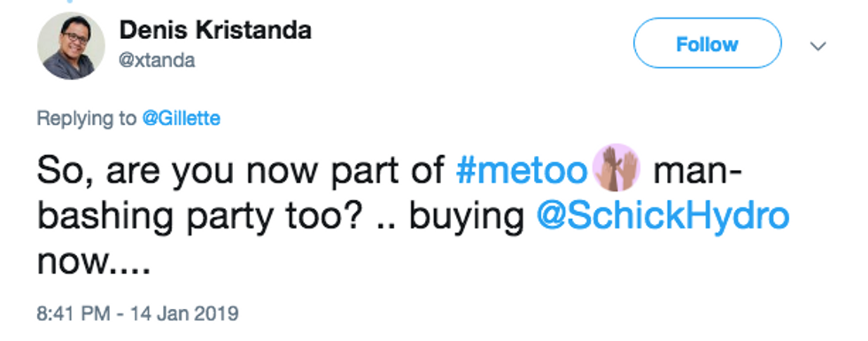Open Denis Kristanda's profile avatar photo
Image resolution: width=868 pixels, height=341 pixels.
[x=71, y=46]
